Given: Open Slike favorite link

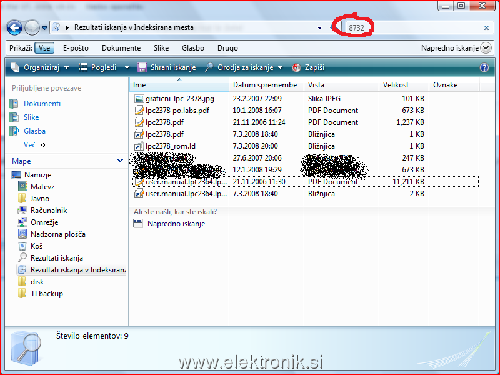Looking at the screenshot, I should tap(31, 117).
